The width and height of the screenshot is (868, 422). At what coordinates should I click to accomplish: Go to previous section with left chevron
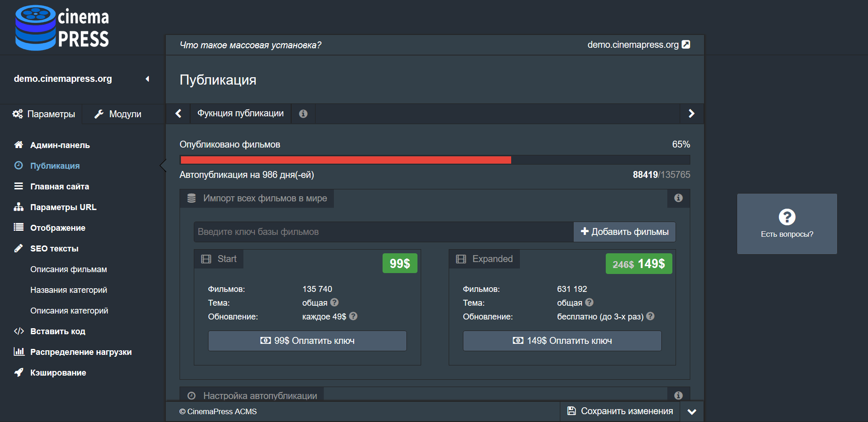coord(179,114)
